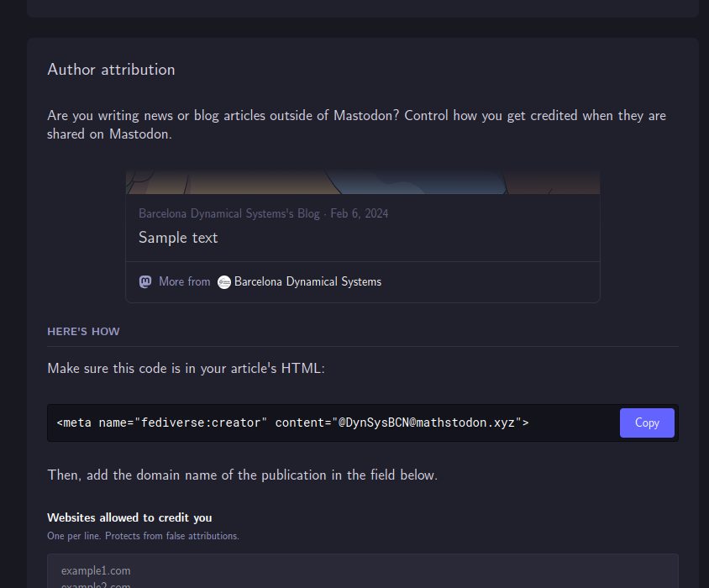The height and width of the screenshot is (588, 709).
Task: Click the HERE'S HOW section label
Action: click(x=83, y=332)
